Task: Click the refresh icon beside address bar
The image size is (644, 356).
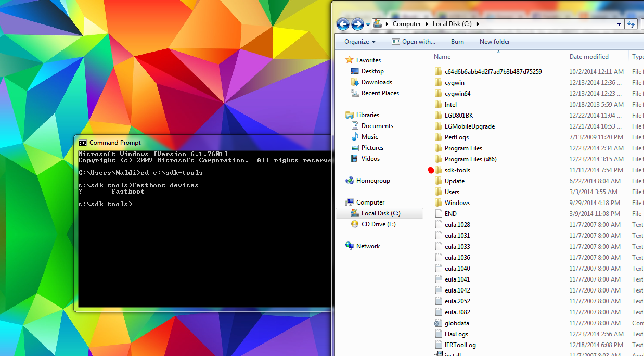Action: [632, 24]
